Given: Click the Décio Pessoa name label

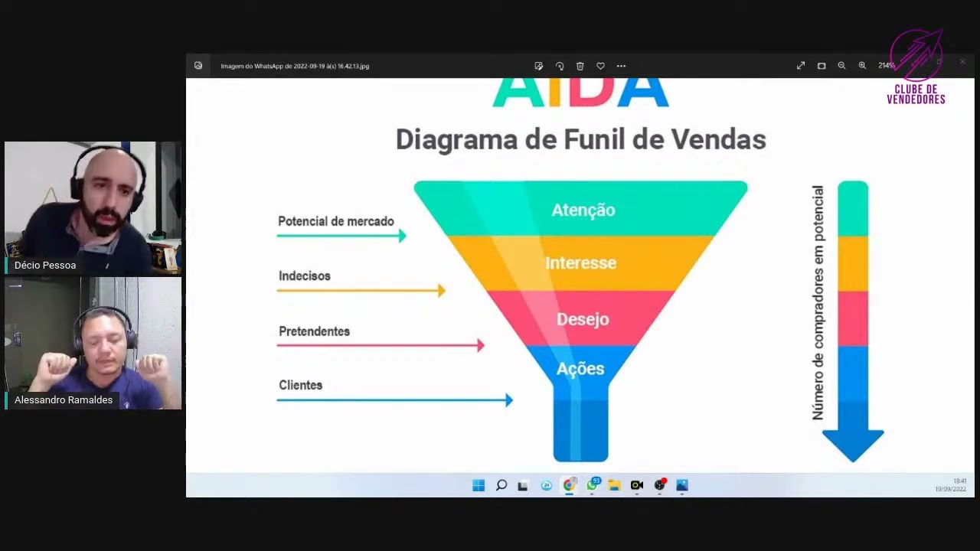Looking at the screenshot, I should [x=45, y=266].
